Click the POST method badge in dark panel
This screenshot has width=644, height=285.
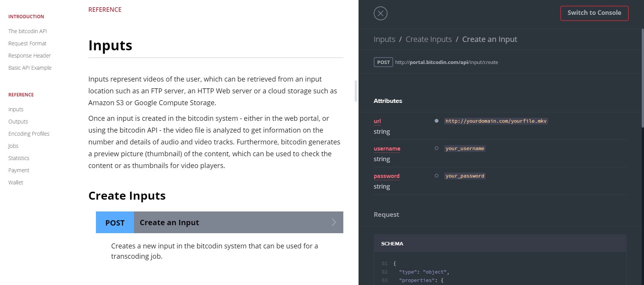click(x=383, y=62)
